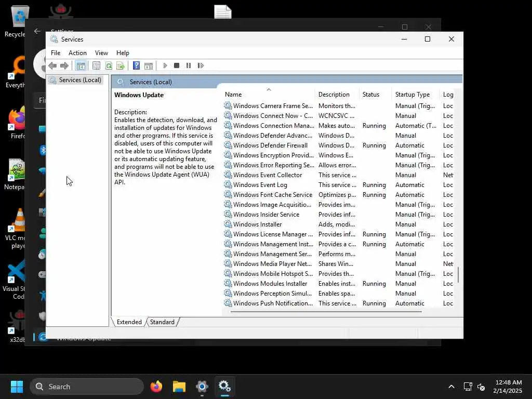Click the muted volume icon in tray
This screenshot has width=532, height=399.
point(481,387)
